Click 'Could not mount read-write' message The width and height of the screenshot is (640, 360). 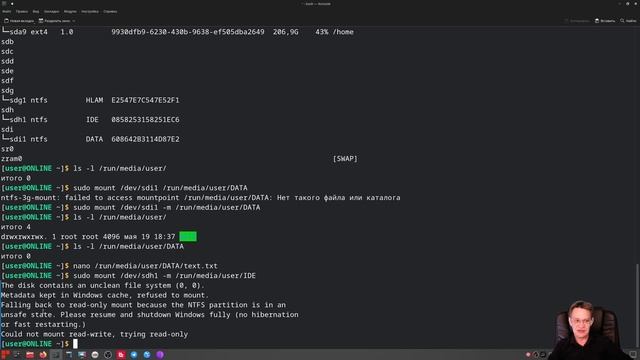pos(94,334)
